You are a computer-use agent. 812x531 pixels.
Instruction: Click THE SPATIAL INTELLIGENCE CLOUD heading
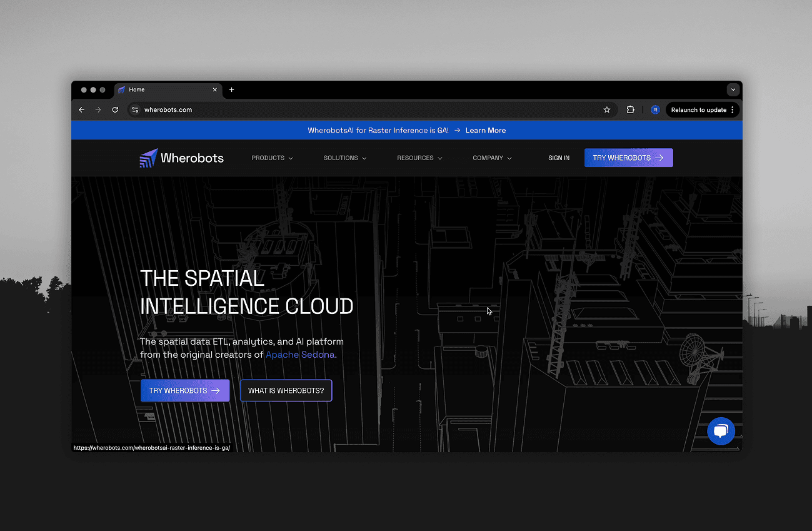click(x=247, y=292)
